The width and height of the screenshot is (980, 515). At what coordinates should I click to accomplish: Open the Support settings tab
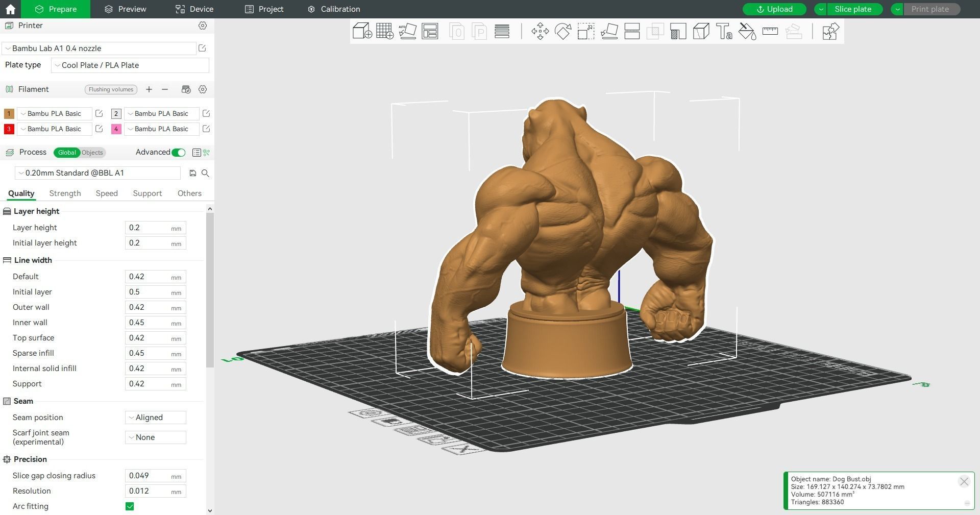(148, 193)
